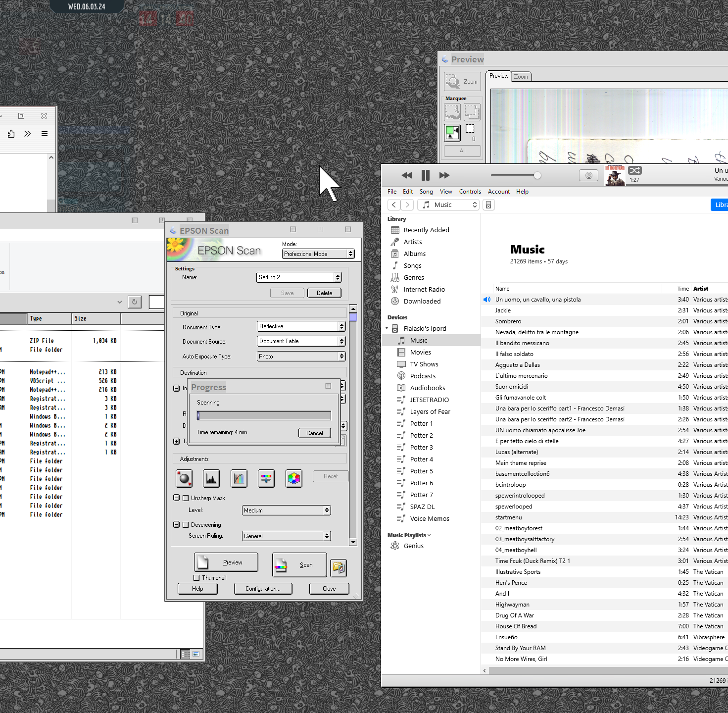The width and height of the screenshot is (728, 713).
Task: Go forward with the iTunes forward arrow
Action: pyautogui.click(x=407, y=205)
